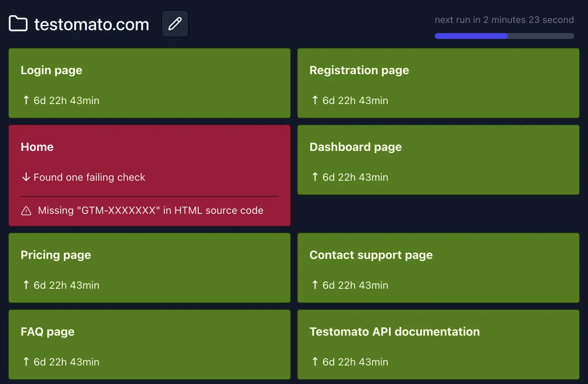Open the Registration page check

coord(438,83)
